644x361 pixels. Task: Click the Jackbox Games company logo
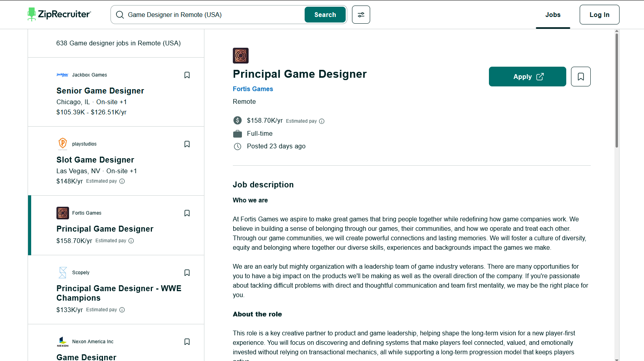[x=62, y=75]
